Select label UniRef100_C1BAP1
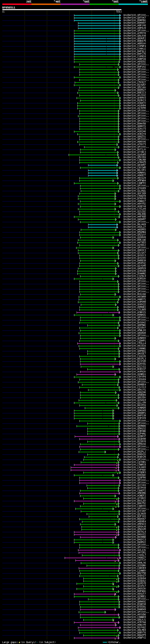Screen dimensions: 150x644 (135, 341)
